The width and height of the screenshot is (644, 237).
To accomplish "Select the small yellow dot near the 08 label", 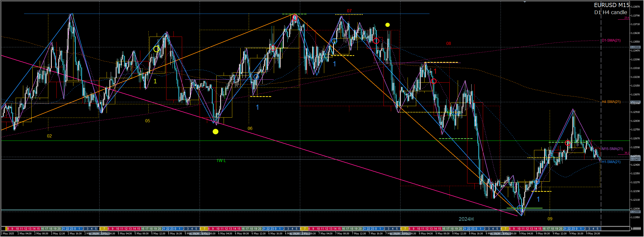I will pos(387,25).
